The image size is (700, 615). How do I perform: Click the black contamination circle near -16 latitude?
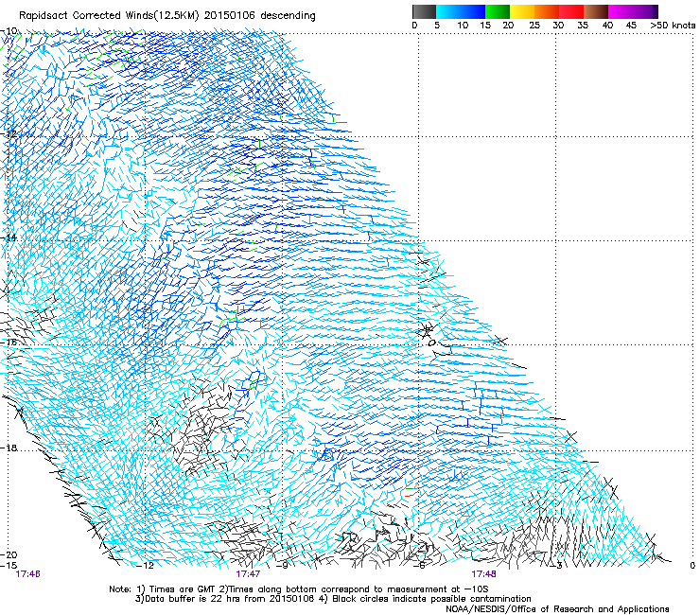(x=431, y=343)
